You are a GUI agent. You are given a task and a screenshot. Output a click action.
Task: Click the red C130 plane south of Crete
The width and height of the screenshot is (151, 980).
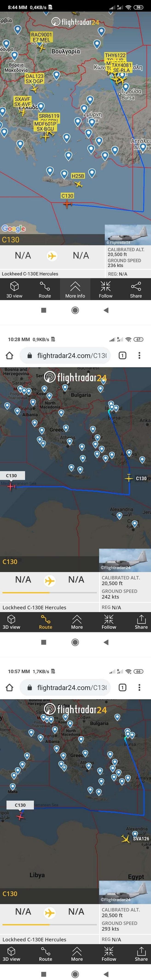point(67,204)
